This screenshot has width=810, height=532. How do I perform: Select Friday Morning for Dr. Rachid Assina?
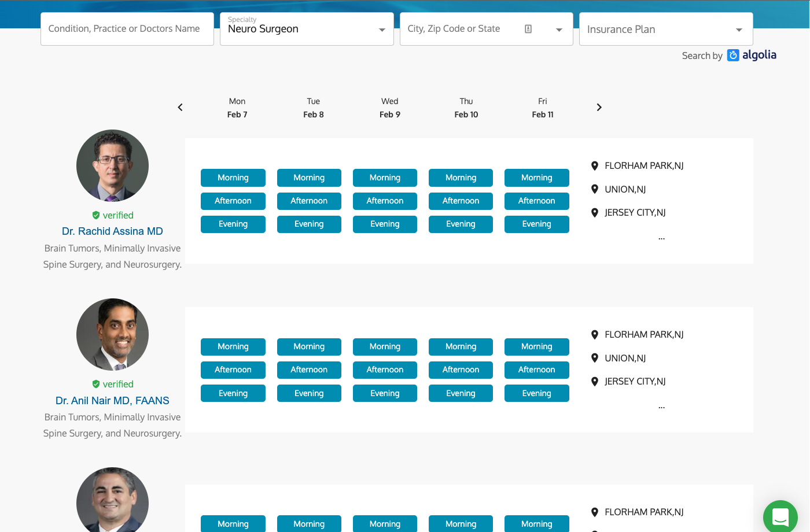(537, 178)
